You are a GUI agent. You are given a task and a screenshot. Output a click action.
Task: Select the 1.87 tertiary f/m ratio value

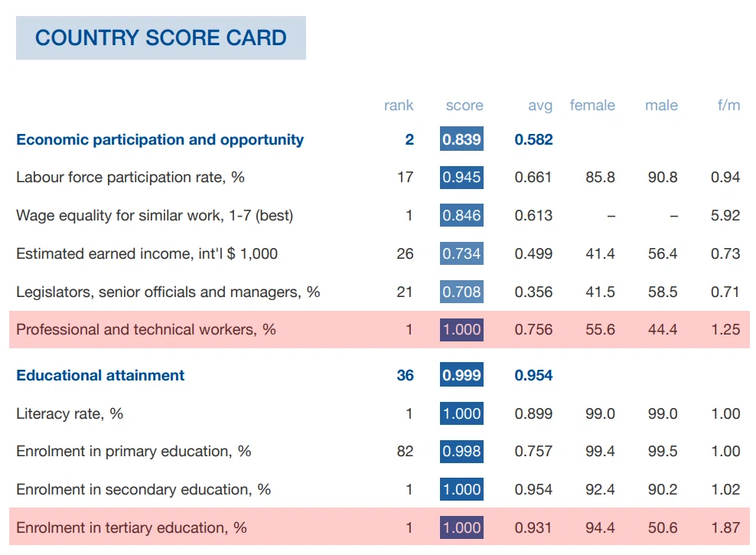(725, 527)
